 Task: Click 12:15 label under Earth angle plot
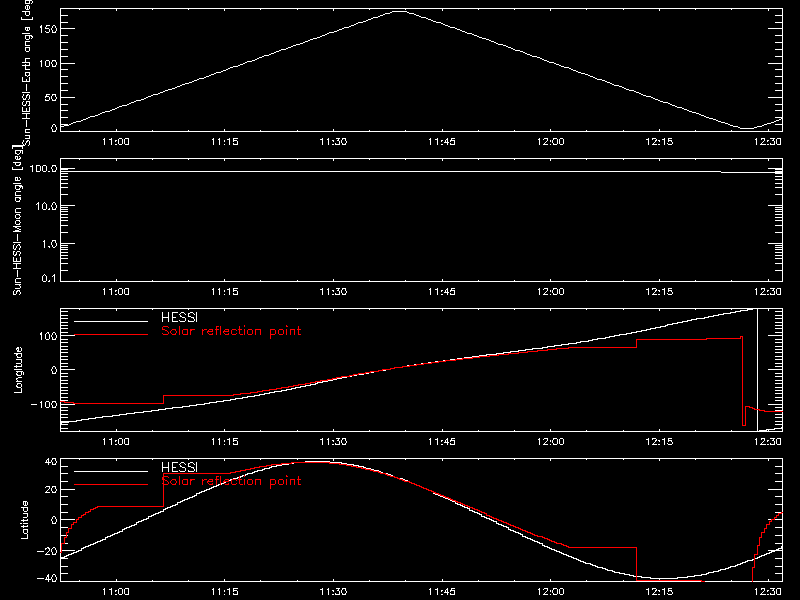click(659, 142)
